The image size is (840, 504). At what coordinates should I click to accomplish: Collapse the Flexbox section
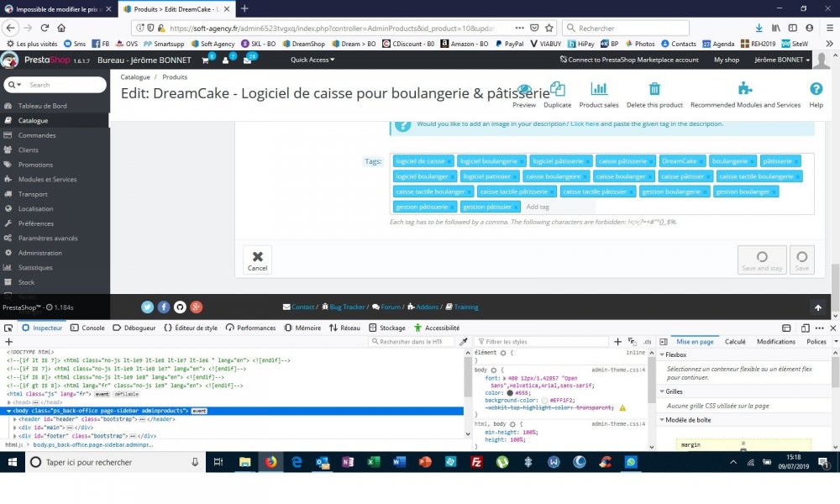[x=662, y=354]
